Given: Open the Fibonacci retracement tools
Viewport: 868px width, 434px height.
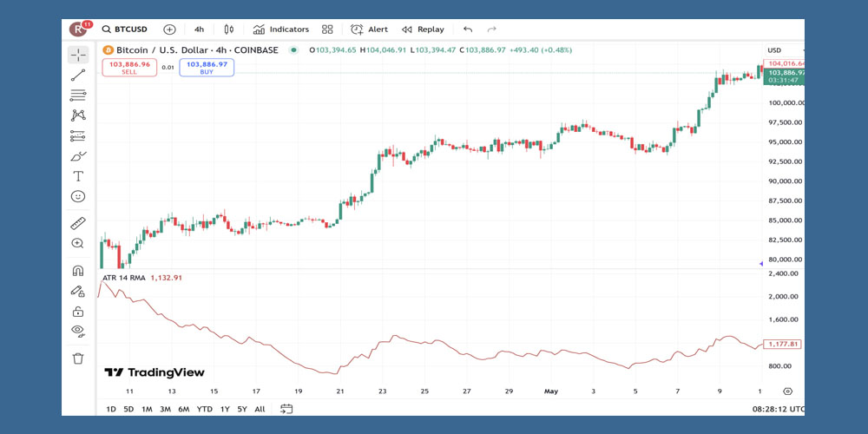Looking at the screenshot, I should 78,95.
